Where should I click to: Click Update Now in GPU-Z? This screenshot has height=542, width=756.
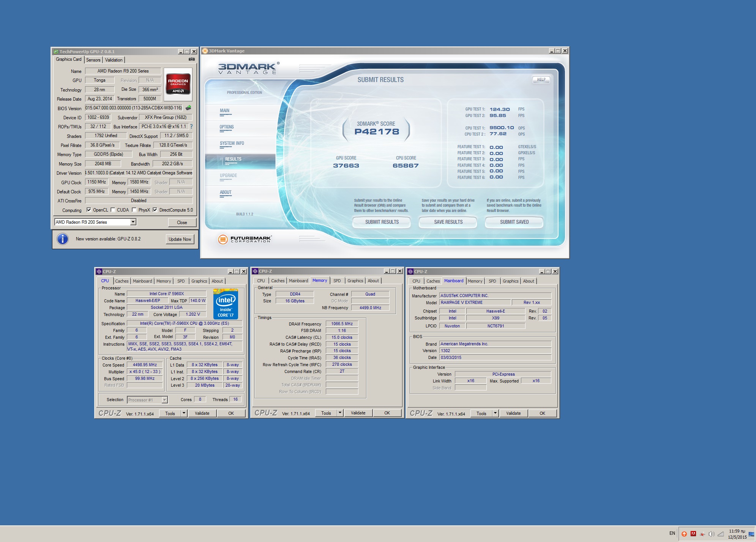180,239
